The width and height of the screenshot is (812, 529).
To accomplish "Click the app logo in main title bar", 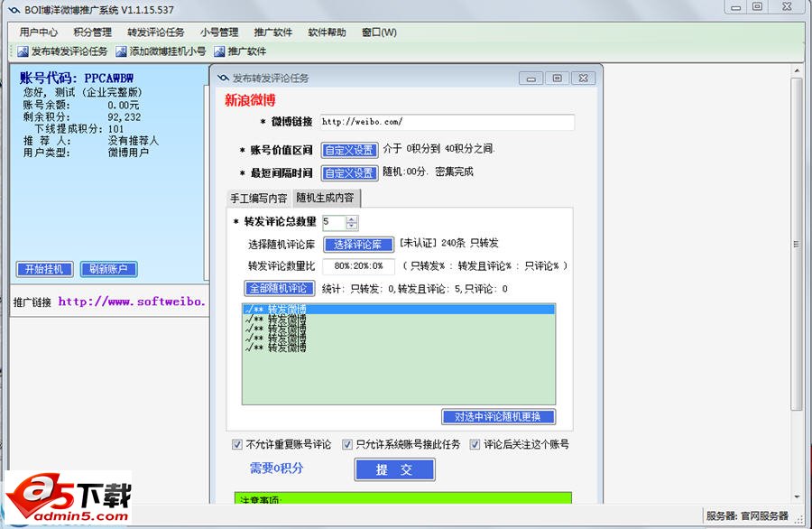I will point(13,9).
